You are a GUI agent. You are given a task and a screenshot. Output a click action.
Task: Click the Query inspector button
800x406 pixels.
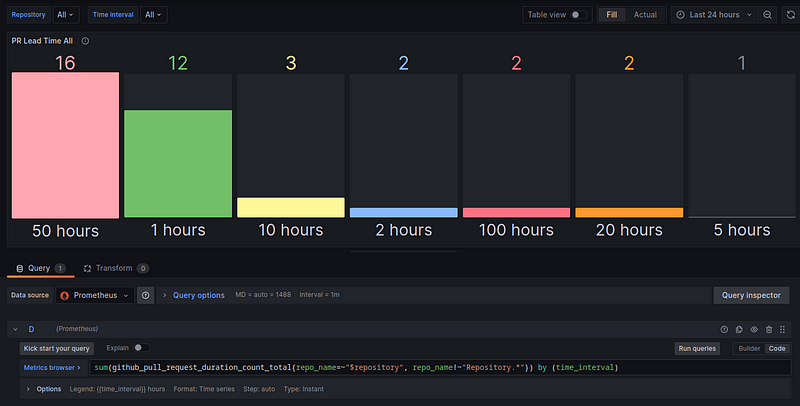tap(751, 295)
